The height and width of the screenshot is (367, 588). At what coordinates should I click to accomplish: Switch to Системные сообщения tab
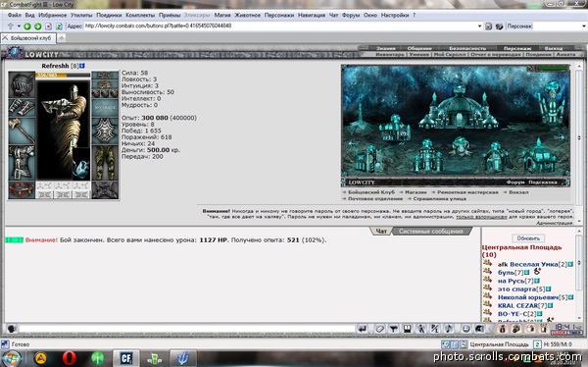[431, 231]
